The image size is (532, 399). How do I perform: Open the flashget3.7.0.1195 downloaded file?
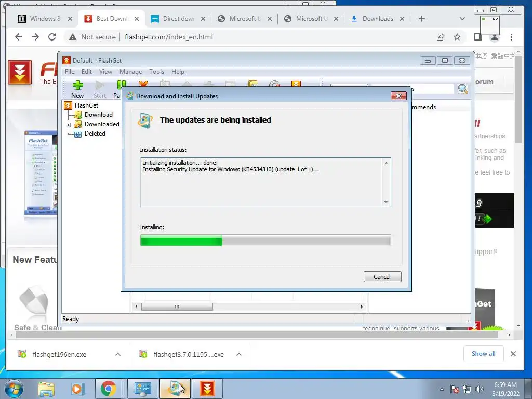(188, 354)
